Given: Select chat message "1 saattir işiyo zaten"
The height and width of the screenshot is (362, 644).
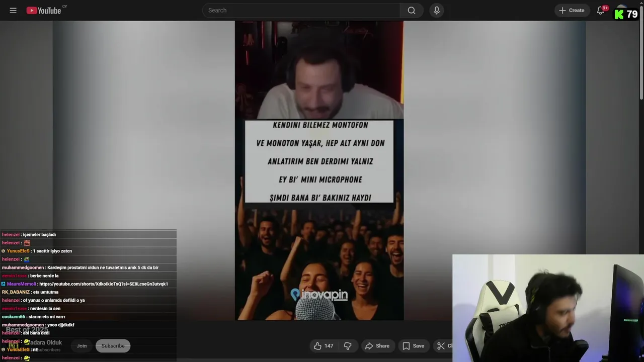Looking at the screenshot, I should pos(52,251).
